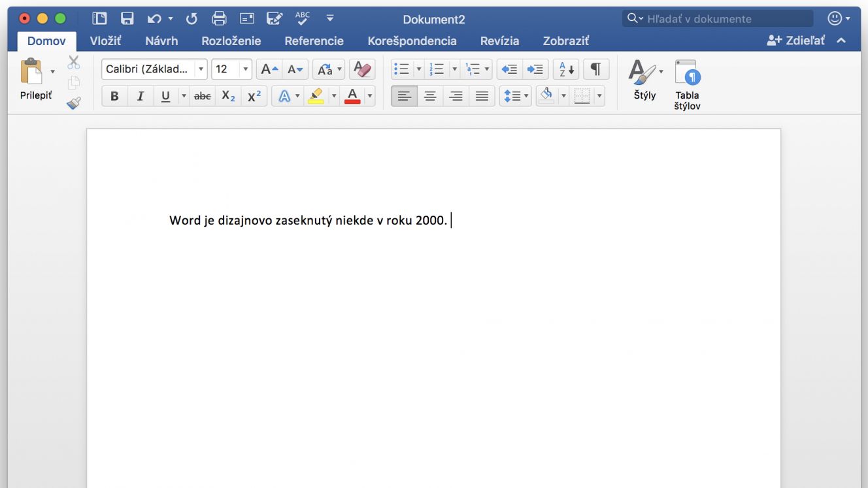Expand the Paste options arrow

tap(52, 71)
